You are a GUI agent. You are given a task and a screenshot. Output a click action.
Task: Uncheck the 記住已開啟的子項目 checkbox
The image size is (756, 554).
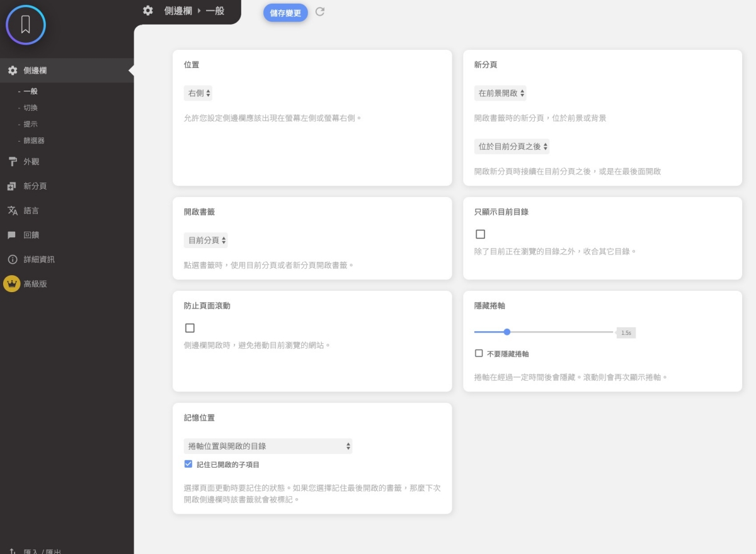188,465
